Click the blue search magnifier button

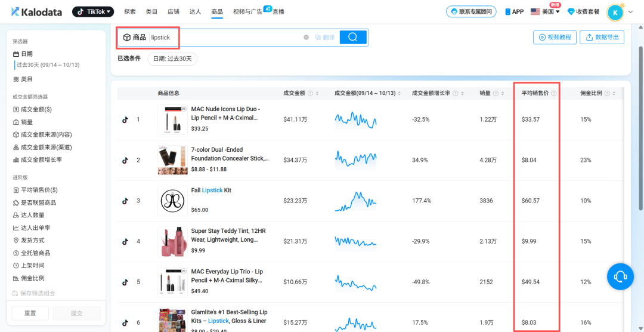(353, 37)
